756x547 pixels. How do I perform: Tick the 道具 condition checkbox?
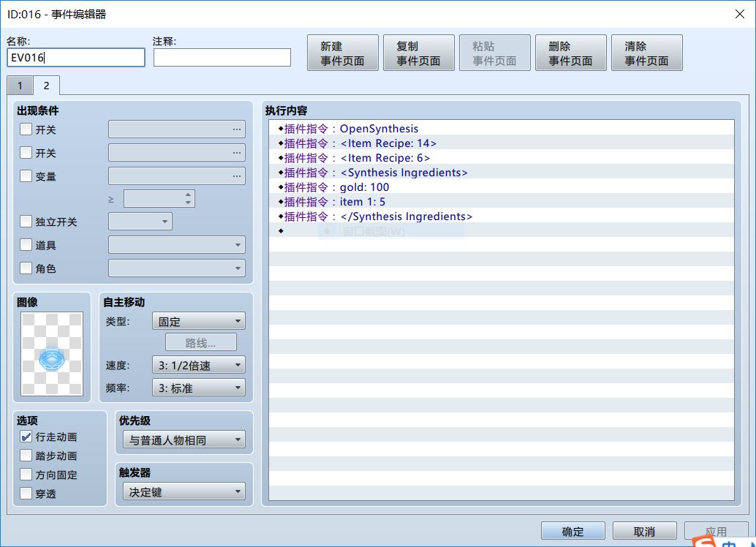(x=26, y=244)
